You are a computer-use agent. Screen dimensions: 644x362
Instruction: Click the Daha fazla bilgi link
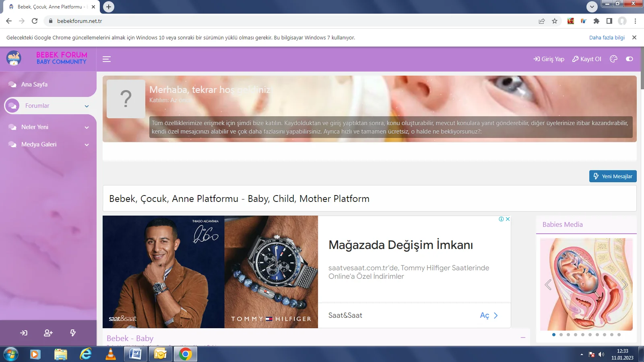pyautogui.click(x=607, y=37)
